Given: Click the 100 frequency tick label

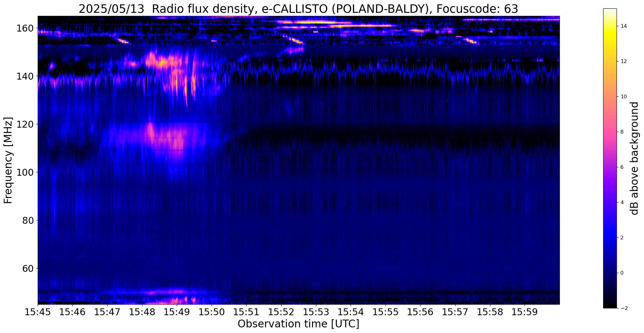Looking at the screenshot, I should (x=24, y=172).
